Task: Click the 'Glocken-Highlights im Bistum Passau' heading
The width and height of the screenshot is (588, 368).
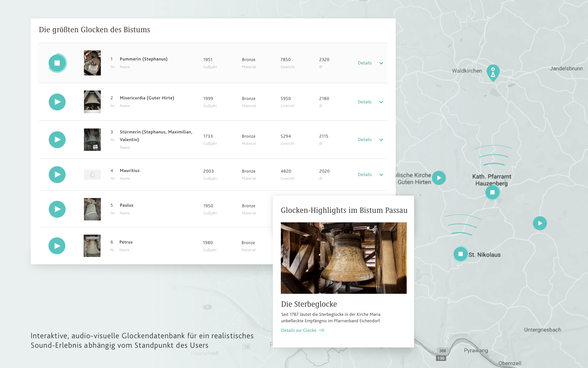Action: pyautogui.click(x=344, y=210)
